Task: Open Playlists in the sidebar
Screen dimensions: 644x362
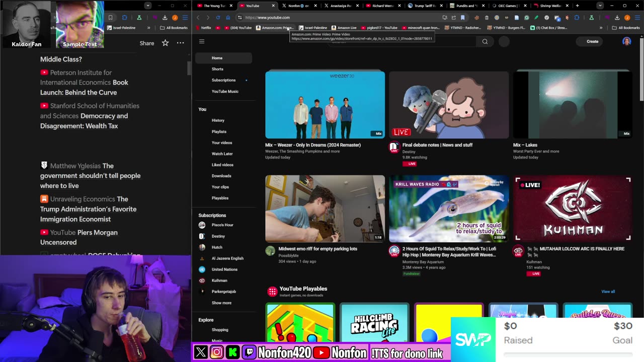Action: [x=223, y=131]
